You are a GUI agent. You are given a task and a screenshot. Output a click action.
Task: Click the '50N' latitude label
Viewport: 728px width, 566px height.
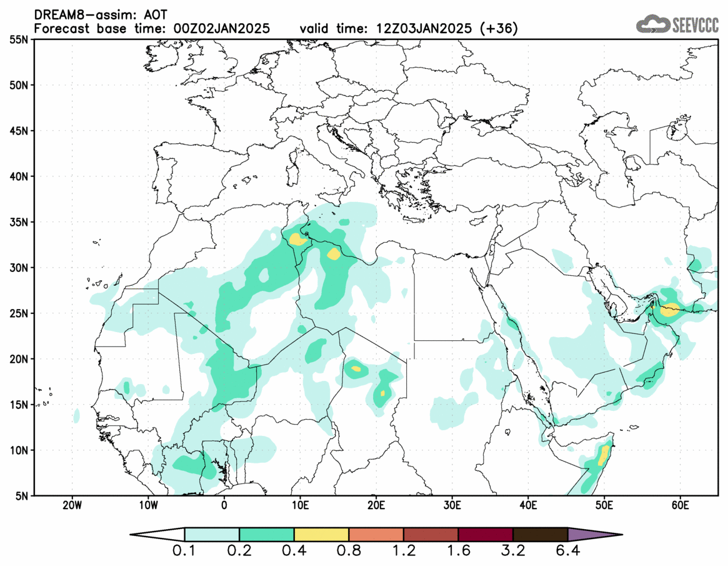tap(19, 86)
